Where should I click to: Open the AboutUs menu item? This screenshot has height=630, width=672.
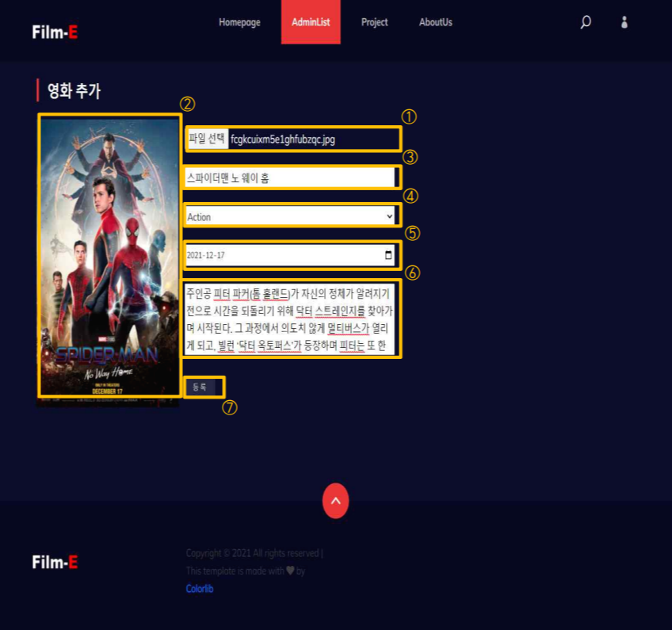coord(435,22)
